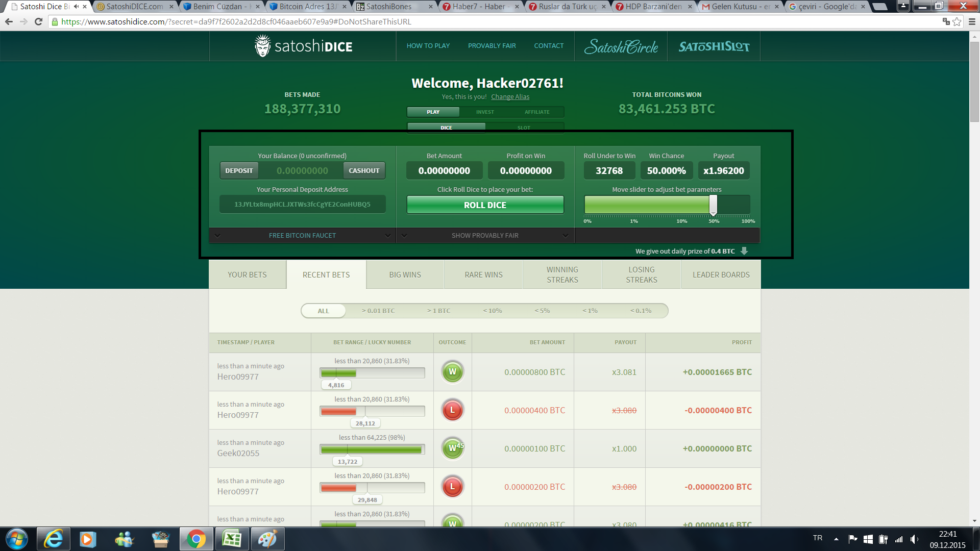Open HOW TO PLAY link
The image size is (980, 551).
(x=428, y=45)
